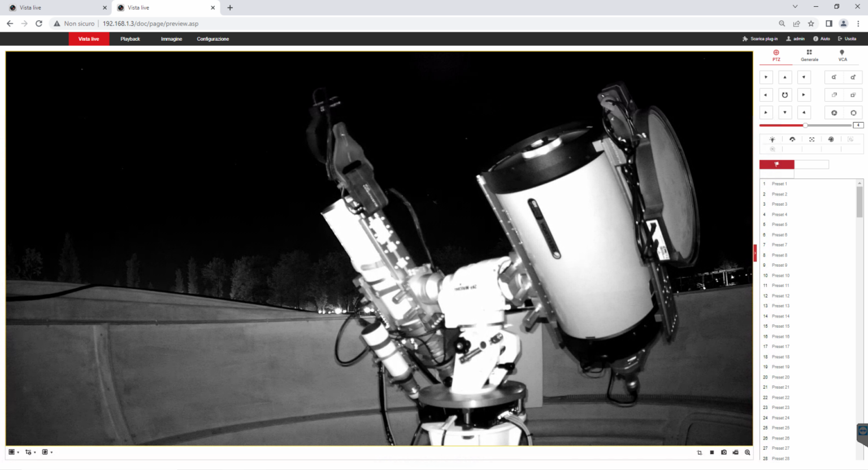Activate regional zoom crop icon
This screenshot has width=868, height=470.
pyautogui.click(x=700, y=452)
